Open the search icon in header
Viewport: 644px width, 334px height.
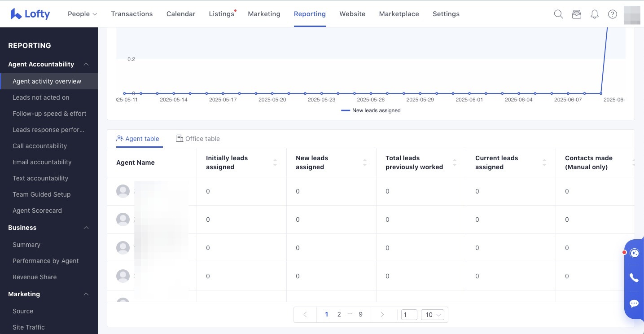(x=558, y=14)
